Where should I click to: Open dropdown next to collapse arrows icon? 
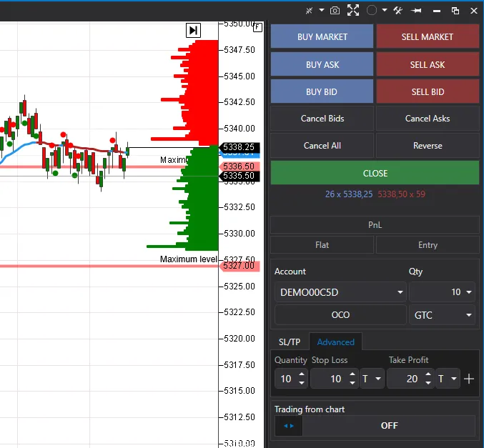(x=321, y=10)
